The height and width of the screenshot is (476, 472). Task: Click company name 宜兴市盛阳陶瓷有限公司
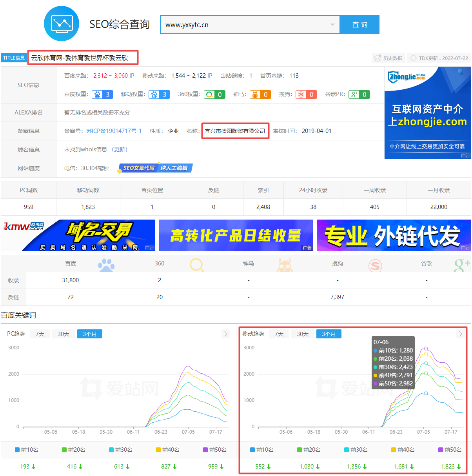[x=235, y=131]
